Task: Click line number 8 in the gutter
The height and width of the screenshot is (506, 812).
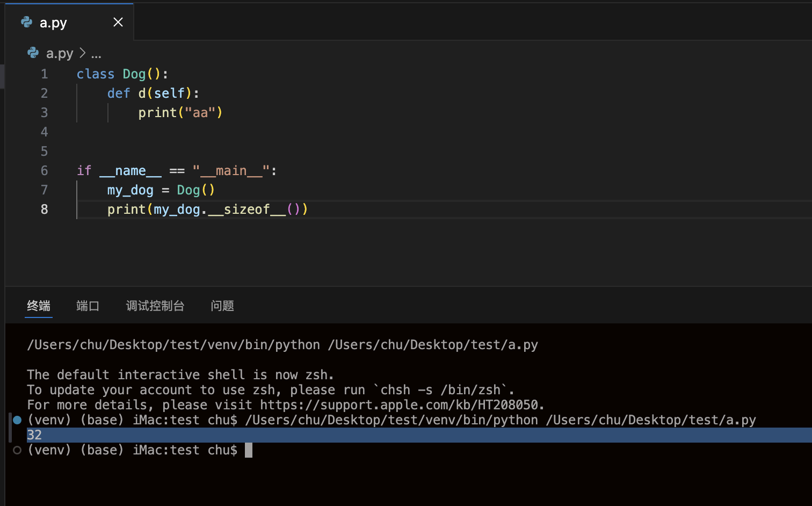Action: coord(44,209)
